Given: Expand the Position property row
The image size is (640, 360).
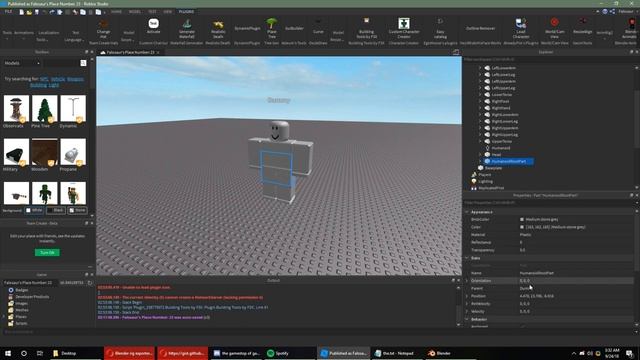Looking at the screenshot, I should [467, 296].
